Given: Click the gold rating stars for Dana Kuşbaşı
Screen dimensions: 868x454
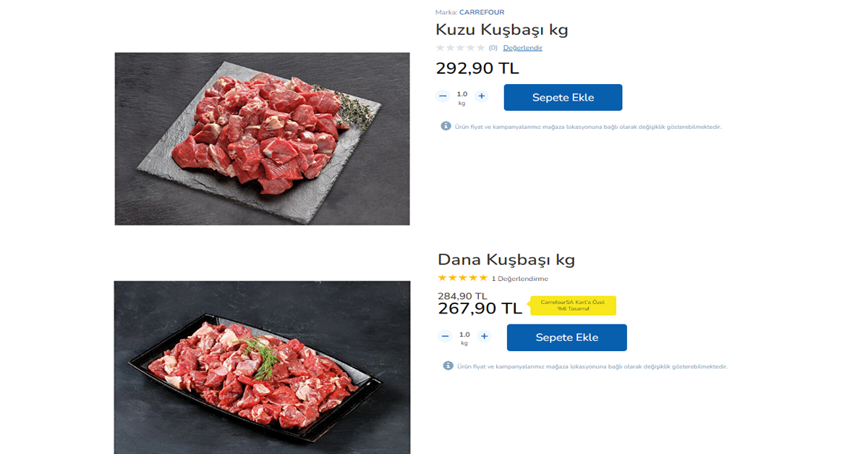Looking at the screenshot, I should click(462, 278).
